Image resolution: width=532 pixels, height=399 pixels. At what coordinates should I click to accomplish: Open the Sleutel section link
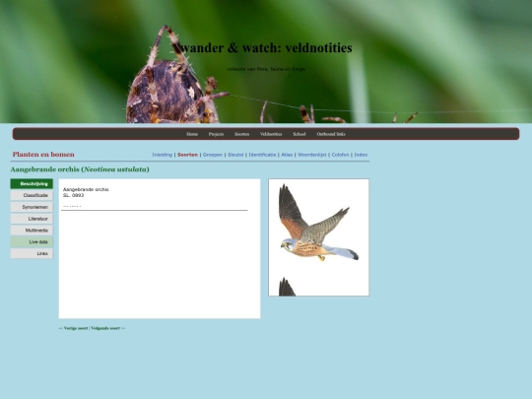coord(235,155)
